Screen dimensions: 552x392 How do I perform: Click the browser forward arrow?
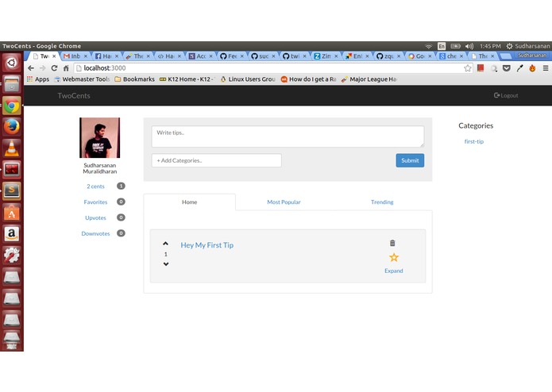tap(43, 68)
